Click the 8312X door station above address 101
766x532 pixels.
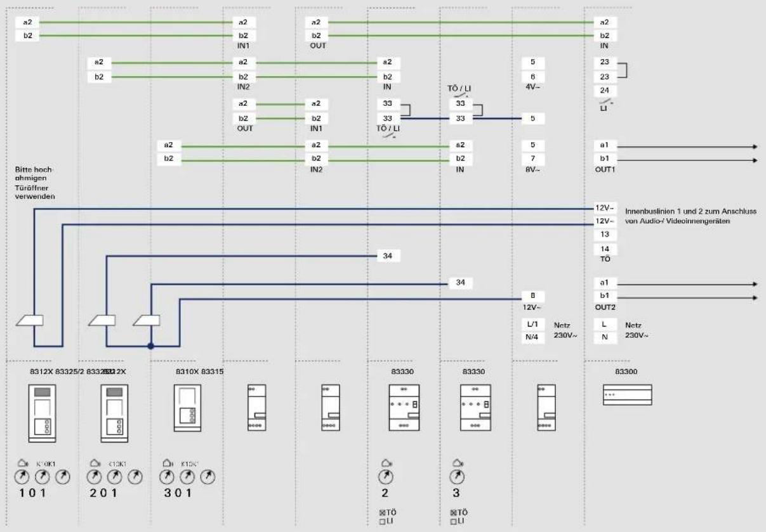click(x=43, y=412)
